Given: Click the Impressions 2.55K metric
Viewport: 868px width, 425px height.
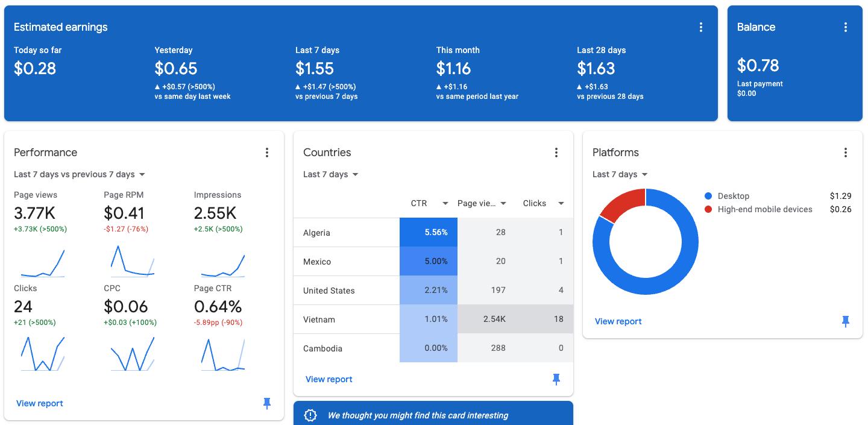Looking at the screenshot, I should (x=215, y=213).
